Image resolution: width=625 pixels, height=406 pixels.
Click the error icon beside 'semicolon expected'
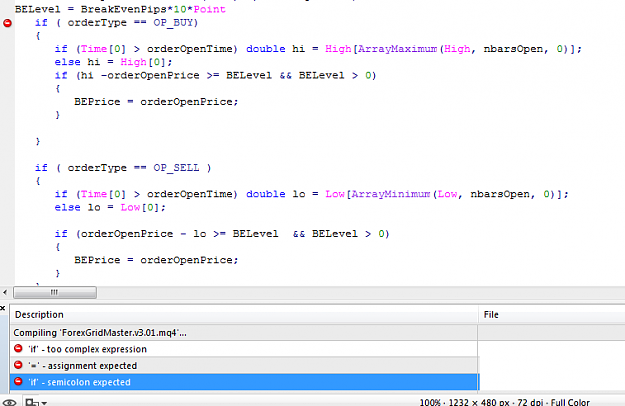click(18, 382)
